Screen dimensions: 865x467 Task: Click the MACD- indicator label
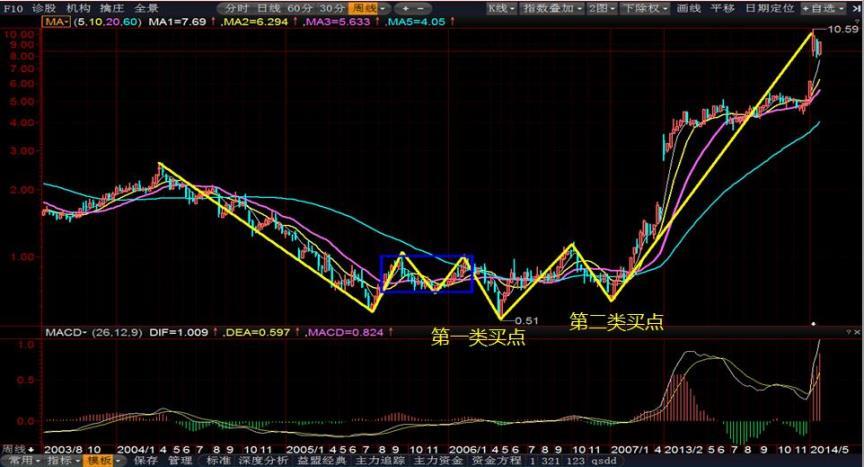tap(60, 332)
